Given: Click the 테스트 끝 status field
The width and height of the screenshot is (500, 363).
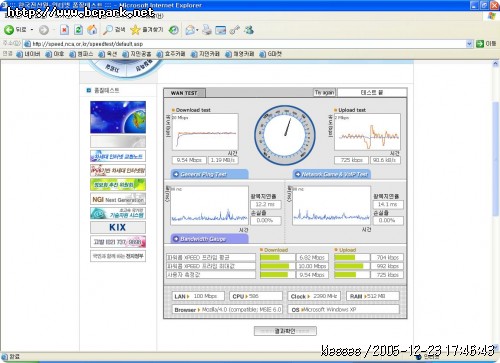Looking at the screenshot, I should tap(372, 92).
